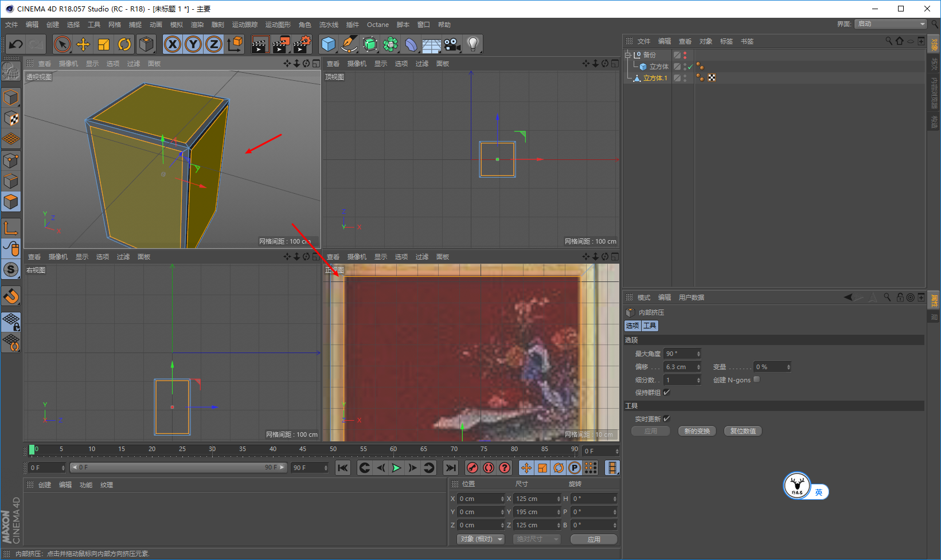Collapse the 备份 object tree

pos(628,55)
